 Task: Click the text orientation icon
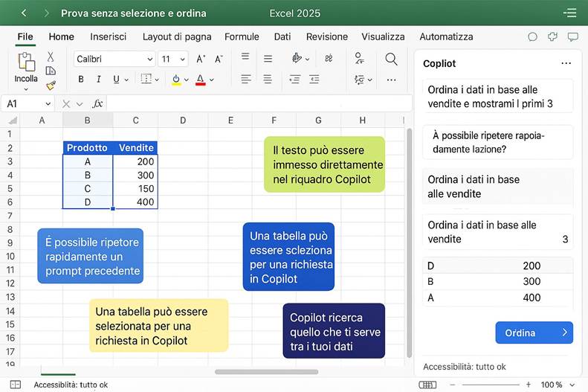point(297,58)
